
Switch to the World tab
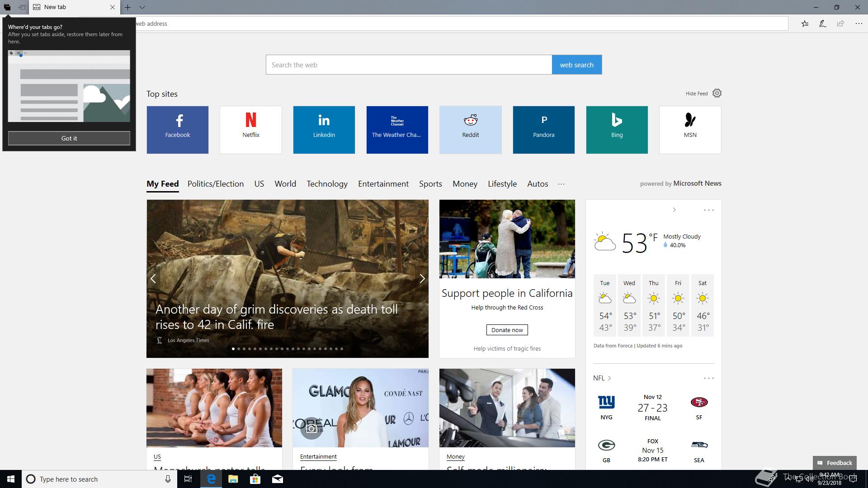[285, 184]
